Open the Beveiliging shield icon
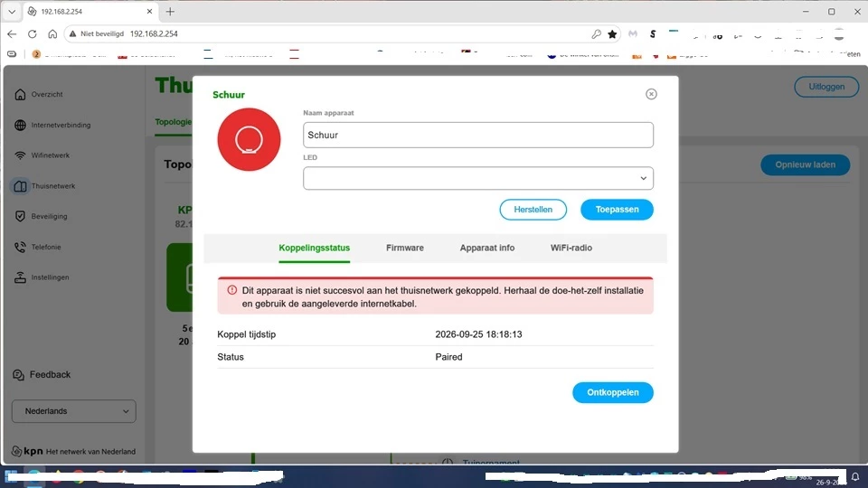 tap(20, 216)
